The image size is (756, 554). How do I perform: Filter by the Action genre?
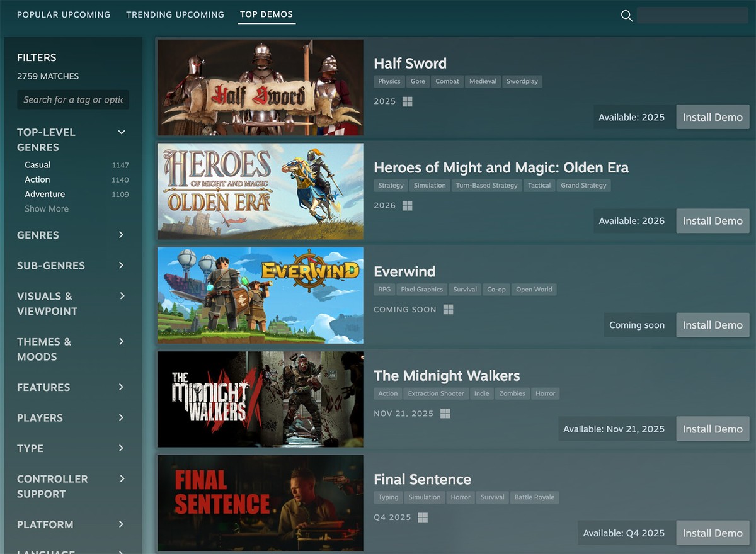[37, 179]
